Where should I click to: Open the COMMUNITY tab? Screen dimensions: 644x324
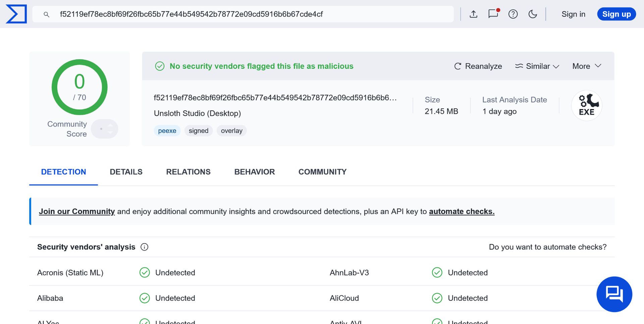pyautogui.click(x=322, y=172)
